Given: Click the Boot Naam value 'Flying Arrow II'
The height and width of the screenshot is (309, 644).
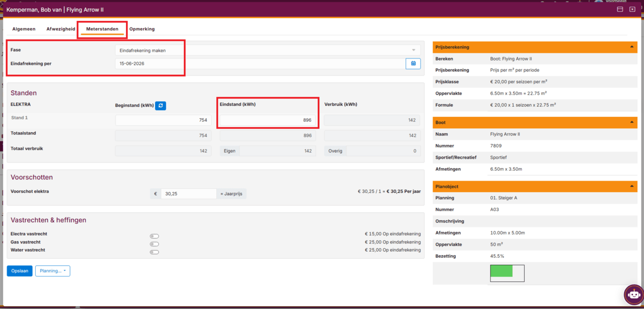Looking at the screenshot, I should point(505,134).
